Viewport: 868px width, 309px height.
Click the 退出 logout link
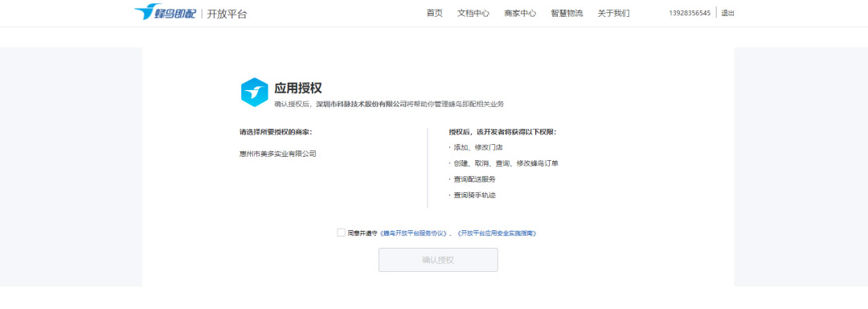tap(727, 14)
